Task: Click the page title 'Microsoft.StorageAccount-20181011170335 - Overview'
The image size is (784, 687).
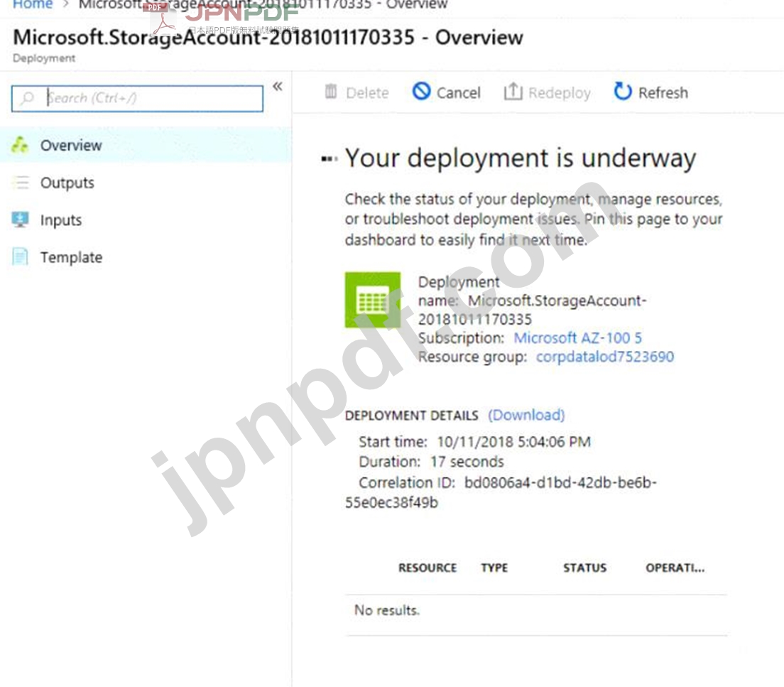Action: (x=268, y=38)
